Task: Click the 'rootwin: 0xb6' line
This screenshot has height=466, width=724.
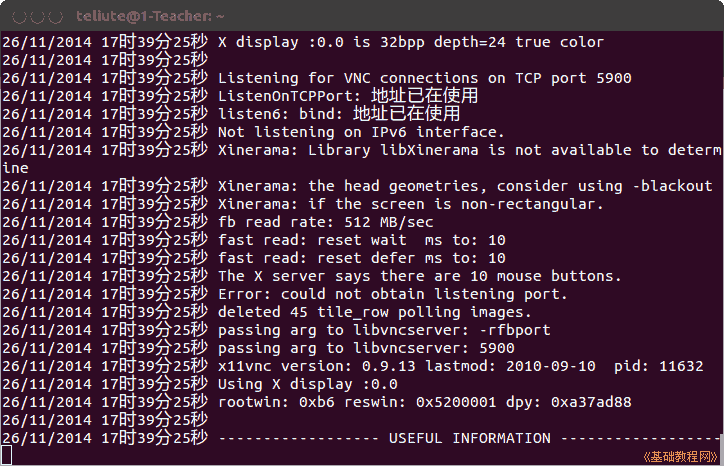Action: pyautogui.click(x=317, y=402)
